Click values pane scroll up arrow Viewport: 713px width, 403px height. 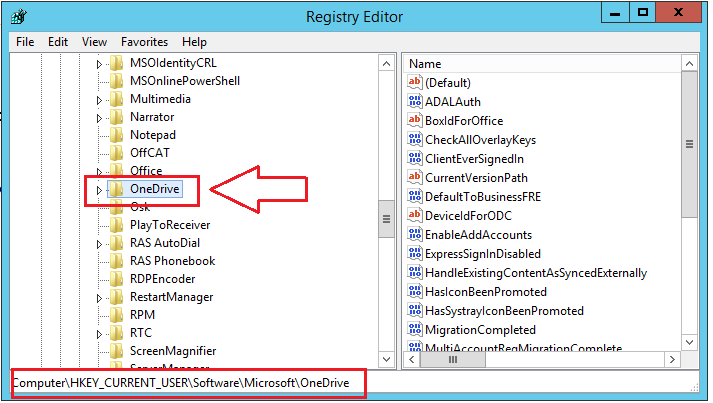[689, 64]
